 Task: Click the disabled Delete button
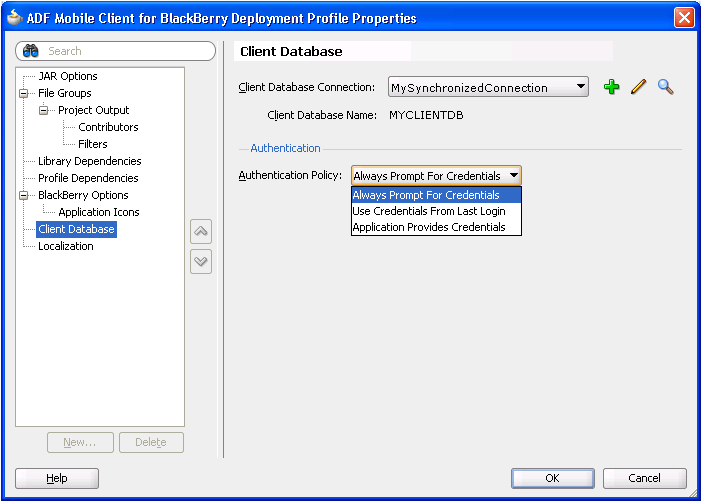(x=151, y=442)
